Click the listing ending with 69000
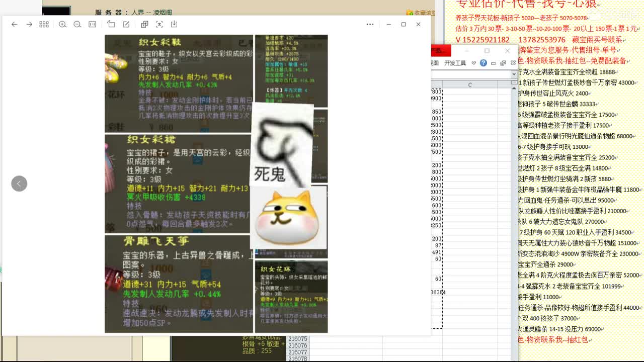Image resolution: width=644 pixels, height=362 pixels. tap(560, 329)
